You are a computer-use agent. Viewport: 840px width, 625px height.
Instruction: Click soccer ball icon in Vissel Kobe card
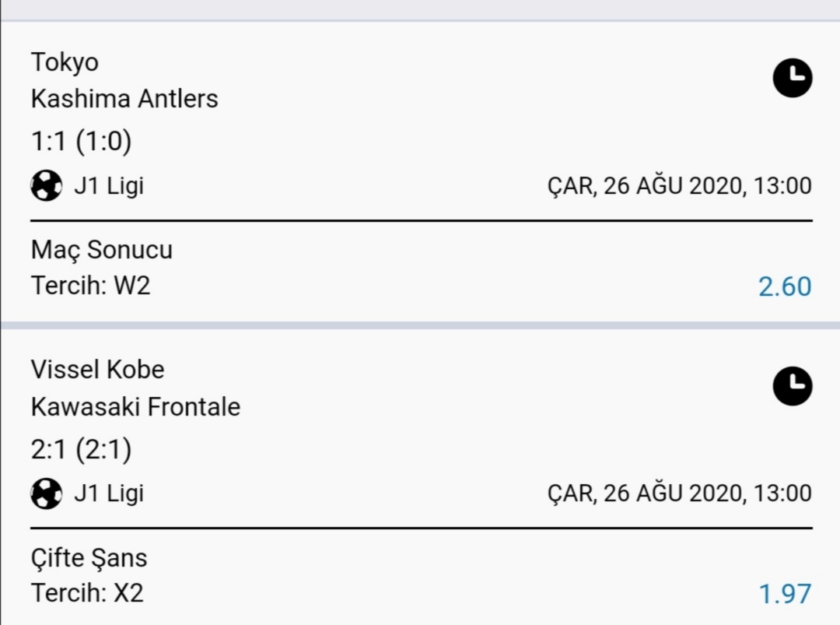tap(47, 493)
